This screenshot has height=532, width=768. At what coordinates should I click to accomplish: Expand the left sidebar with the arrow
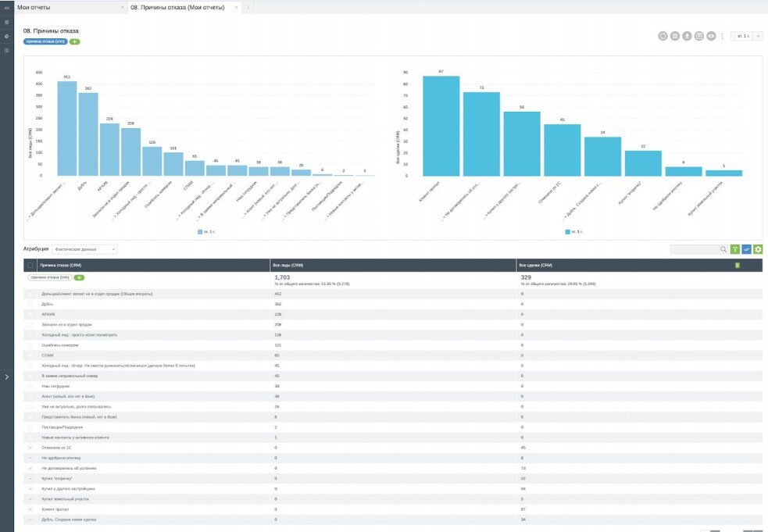click(6, 377)
